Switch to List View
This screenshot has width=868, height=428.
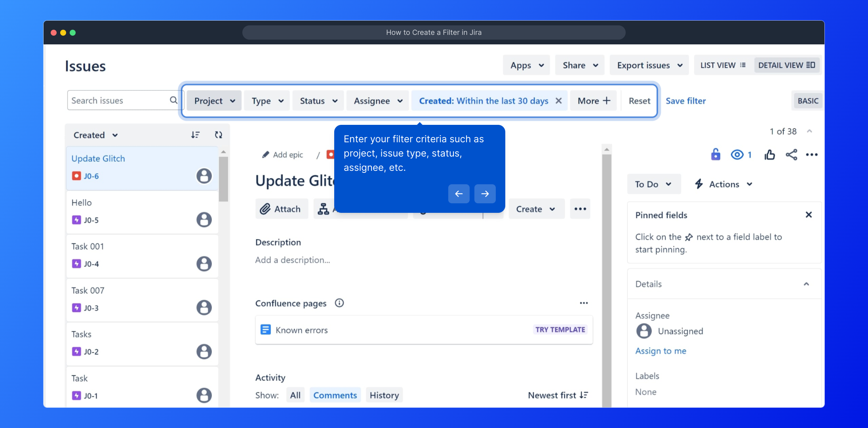(723, 65)
